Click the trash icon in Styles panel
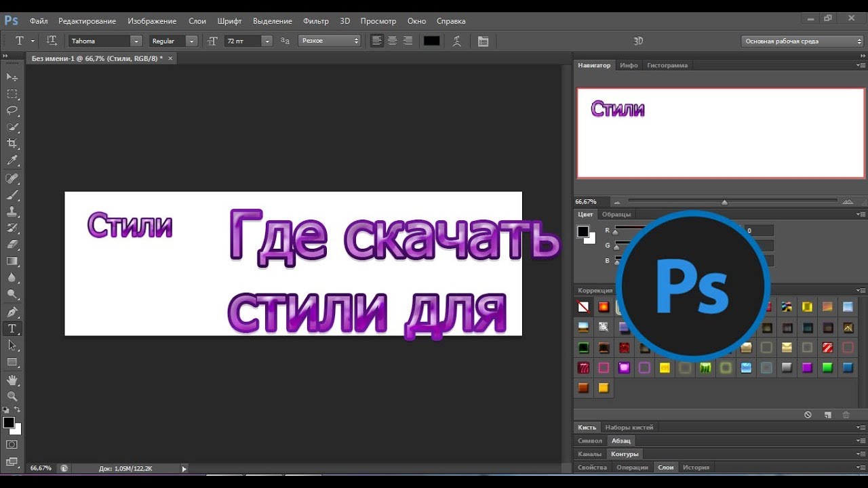 (x=846, y=414)
